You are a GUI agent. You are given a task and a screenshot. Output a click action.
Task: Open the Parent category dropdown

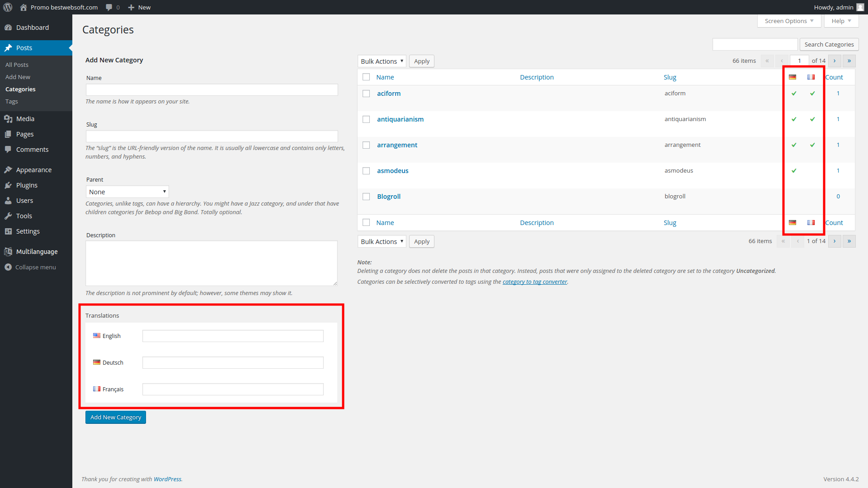(x=127, y=192)
